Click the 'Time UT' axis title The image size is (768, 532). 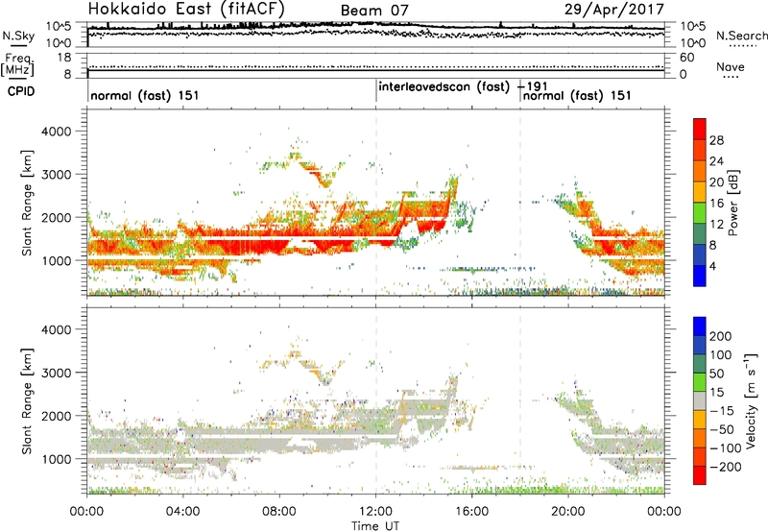pos(375,525)
